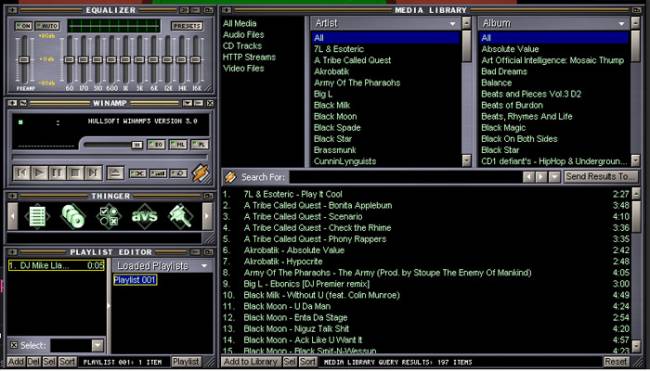
Task: Open the Media Library discs icon in Thinger
Action: coord(73,216)
